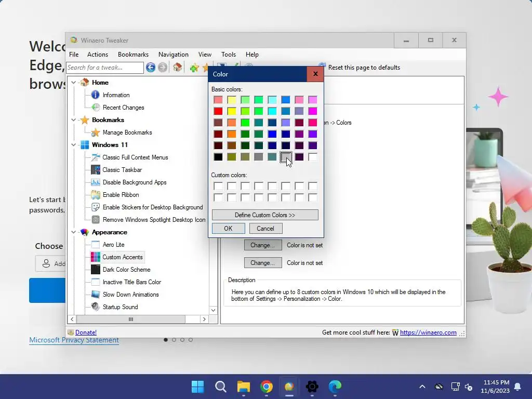Pick the white basic color swatch
Viewport: 532px width, 399px height.
coord(313,157)
